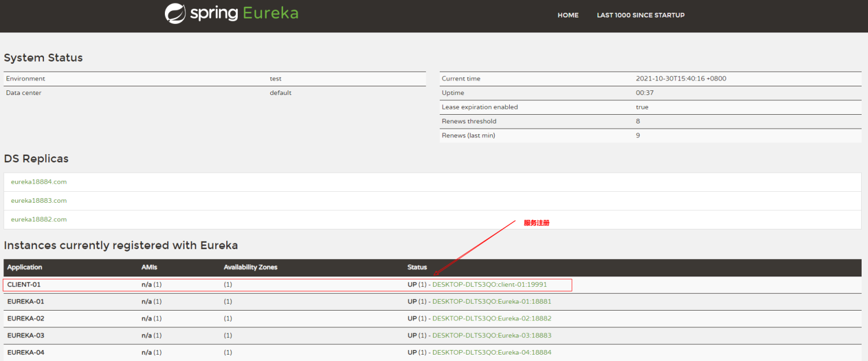Click n/a (1) in CLIENT-01 row
This screenshot has width=868, height=361.
click(152, 285)
